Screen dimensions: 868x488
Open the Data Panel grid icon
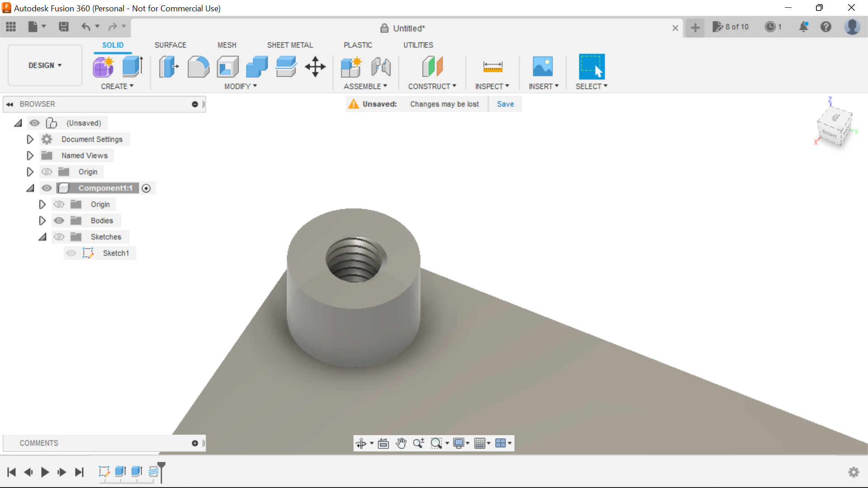coord(11,27)
